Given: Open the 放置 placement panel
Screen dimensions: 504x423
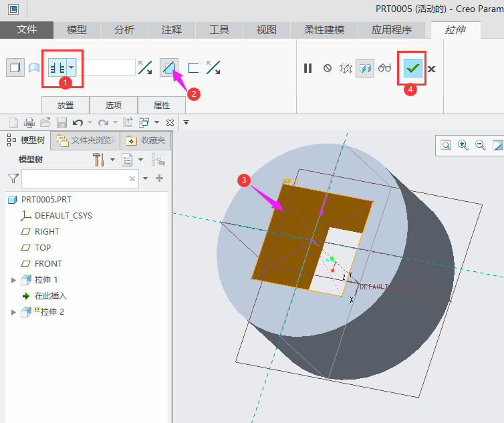Looking at the screenshot, I should pyautogui.click(x=66, y=106).
